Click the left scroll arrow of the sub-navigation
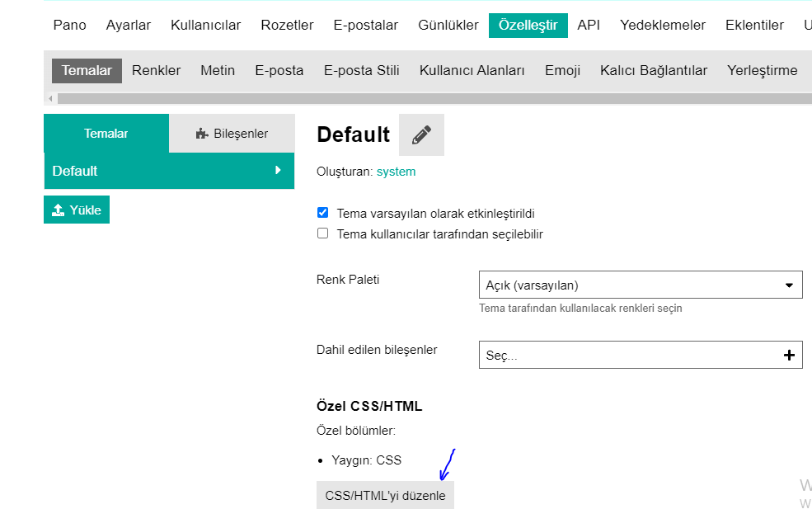The width and height of the screenshot is (812, 528). pos(50,98)
